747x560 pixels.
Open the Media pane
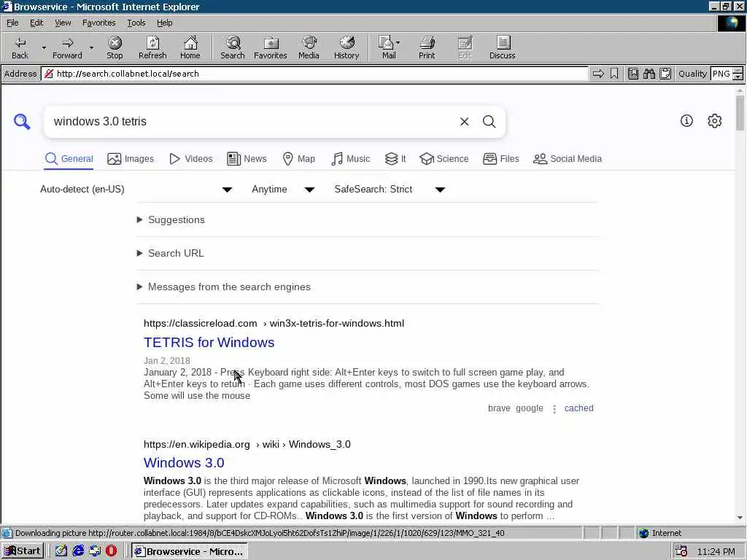pos(309,47)
